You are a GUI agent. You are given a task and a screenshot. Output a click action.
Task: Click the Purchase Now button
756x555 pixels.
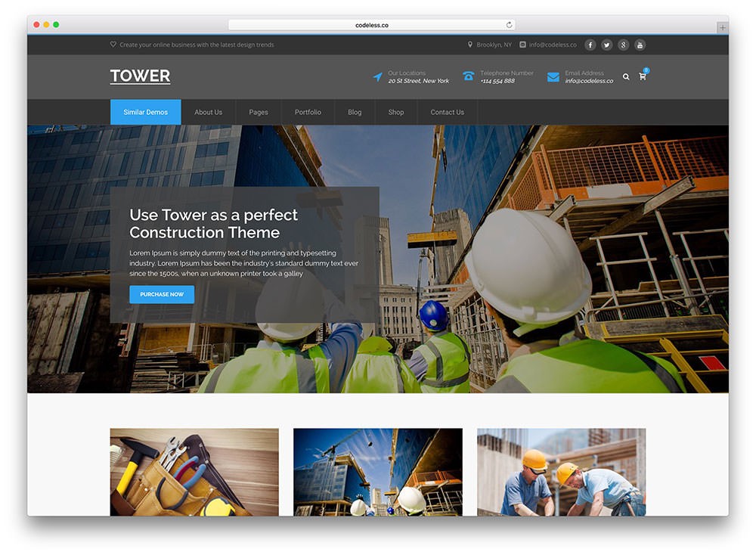pos(162,294)
